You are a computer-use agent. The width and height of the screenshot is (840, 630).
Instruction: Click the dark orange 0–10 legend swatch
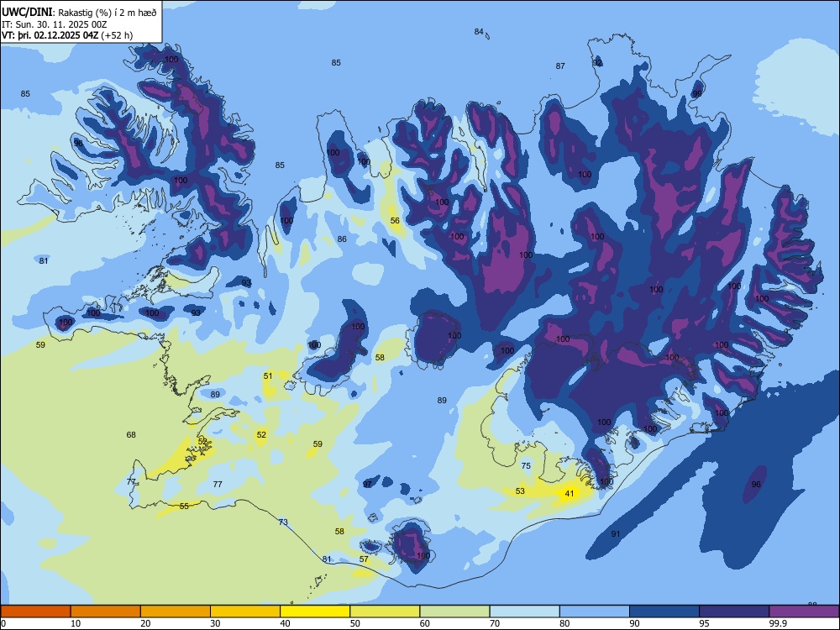pos(35,612)
